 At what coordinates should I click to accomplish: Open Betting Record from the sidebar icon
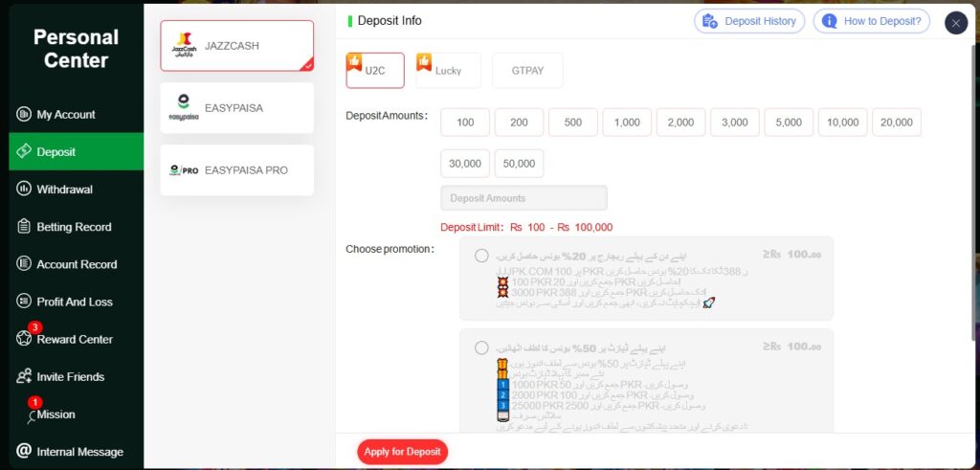pyautogui.click(x=24, y=227)
